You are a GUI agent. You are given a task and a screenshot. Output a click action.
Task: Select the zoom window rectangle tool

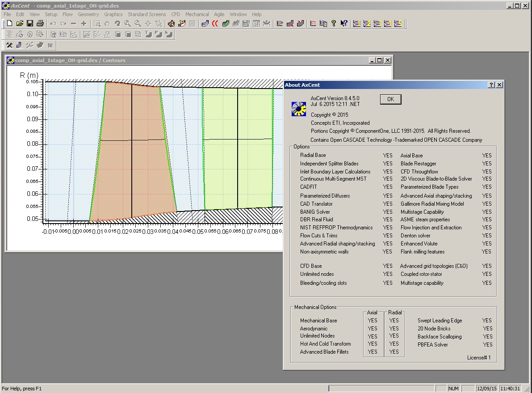click(x=97, y=24)
